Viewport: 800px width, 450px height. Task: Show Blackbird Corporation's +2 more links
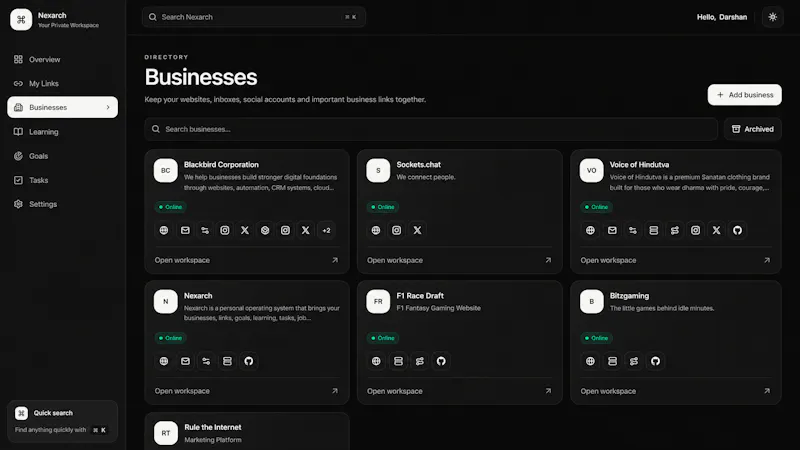[x=326, y=230]
